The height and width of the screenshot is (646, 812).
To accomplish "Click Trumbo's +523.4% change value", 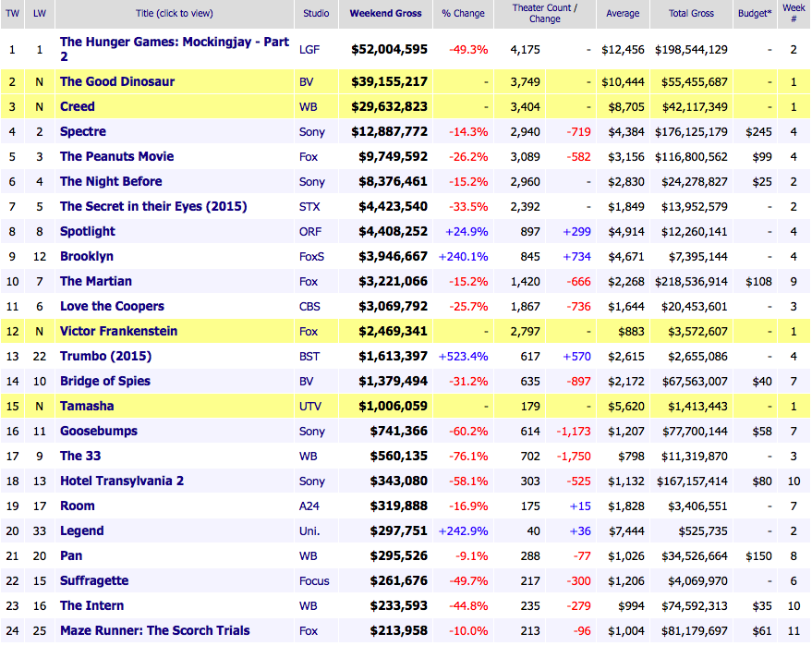I will (x=463, y=357).
